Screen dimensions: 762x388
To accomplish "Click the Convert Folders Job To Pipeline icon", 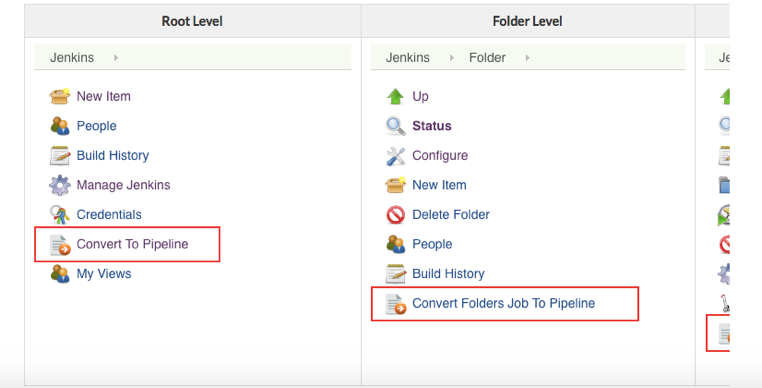I will (x=396, y=304).
